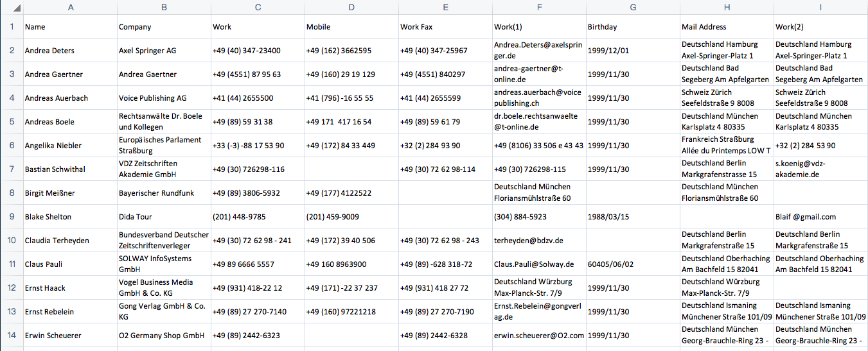Select column E header
868x351 pixels.
point(445,7)
